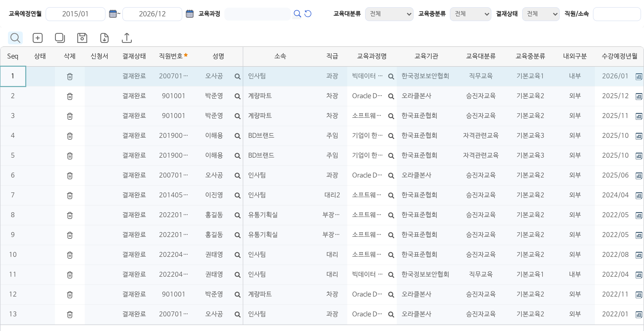Image resolution: width=644 pixels, height=331 pixels.
Task: Open calendar for row 12 2022/11
Action: click(639, 295)
